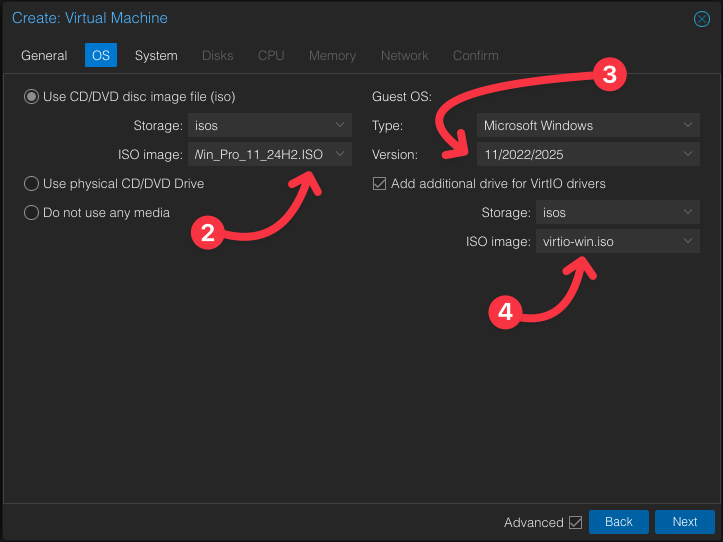Switch to the General tab
This screenshot has height=542, width=723.
tap(44, 55)
